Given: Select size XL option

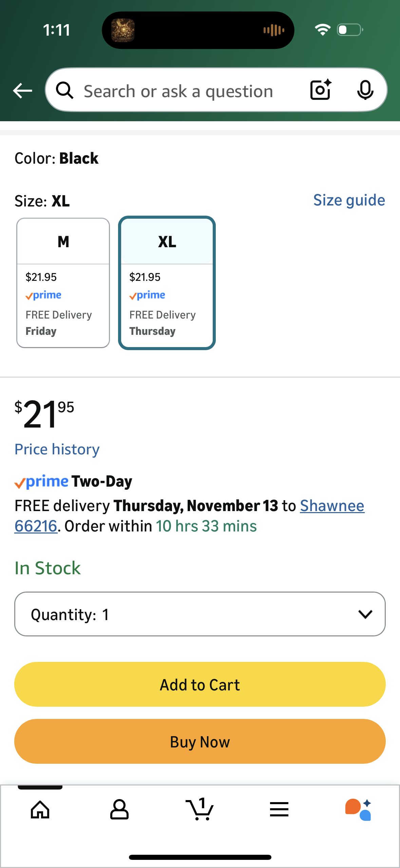Looking at the screenshot, I should [167, 283].
